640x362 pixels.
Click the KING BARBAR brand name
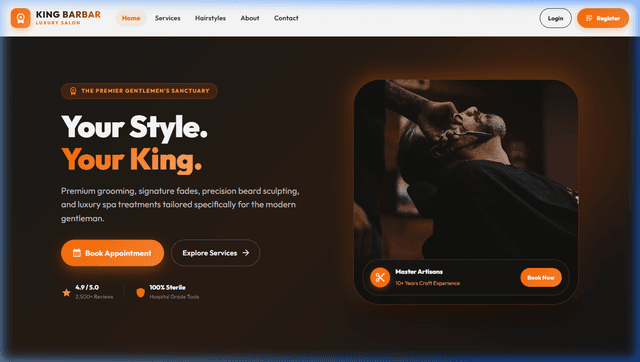click(x=68, y=15)
